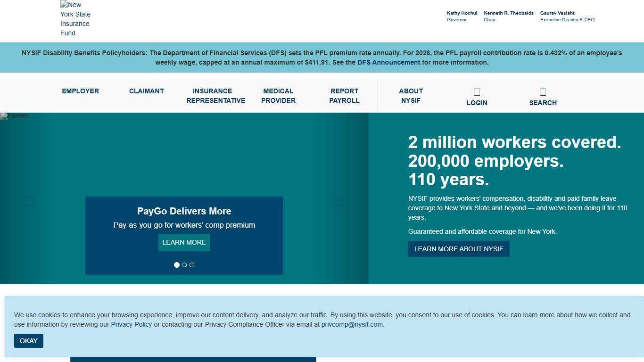The width and height of the screenshot is (644, 362).
Task: Advance to next carousel slide arrow
Action: click(x=338, y=202)
